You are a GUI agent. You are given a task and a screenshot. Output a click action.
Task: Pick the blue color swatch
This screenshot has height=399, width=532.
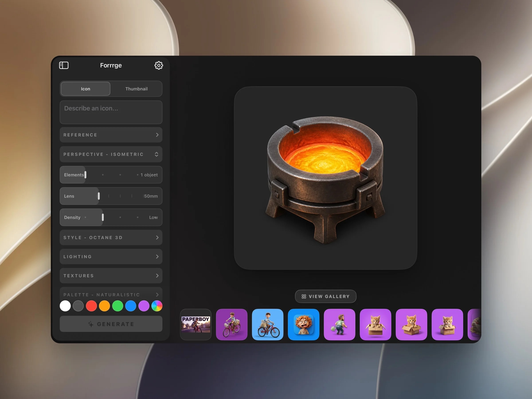pos(131,306)
